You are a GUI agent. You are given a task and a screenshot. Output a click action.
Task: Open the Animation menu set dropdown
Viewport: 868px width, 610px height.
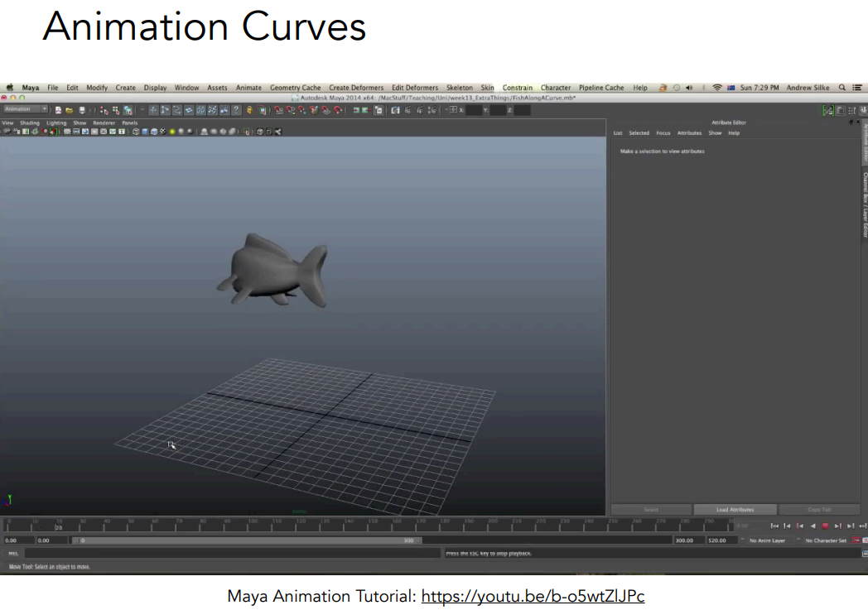pyautogui.click(x=26, y=109)
